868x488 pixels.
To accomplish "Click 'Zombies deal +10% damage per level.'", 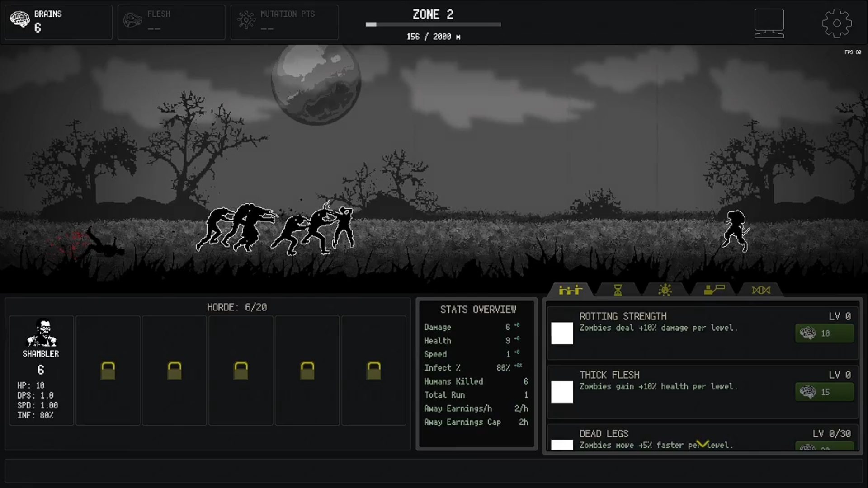I will tap(658, 328).
